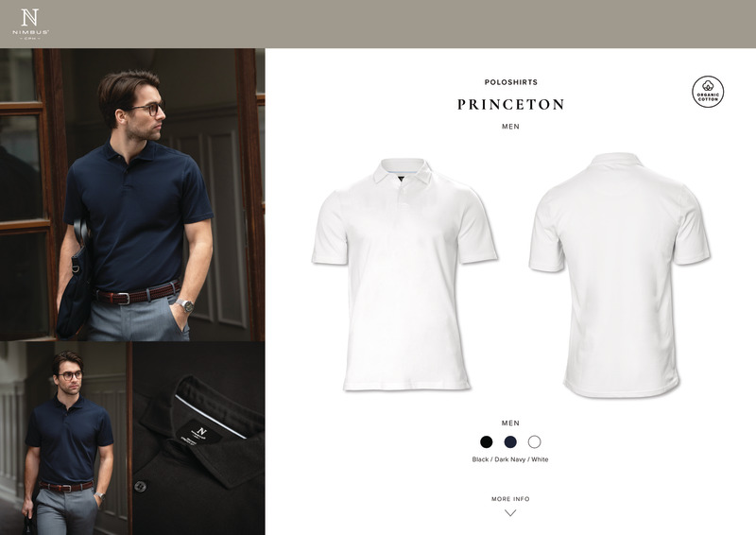Expand the More Info chevron arrow
The width and height of the screenshot is (756, 535).
[x=510, y=513]
